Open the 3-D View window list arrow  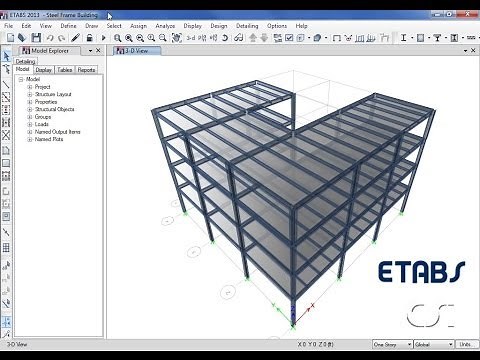[x=465, y=51]
